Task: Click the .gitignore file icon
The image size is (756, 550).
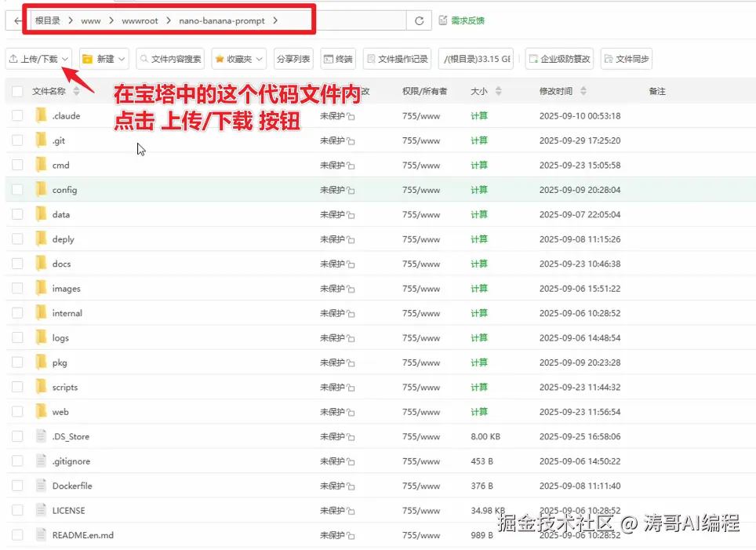Action: 41,461
